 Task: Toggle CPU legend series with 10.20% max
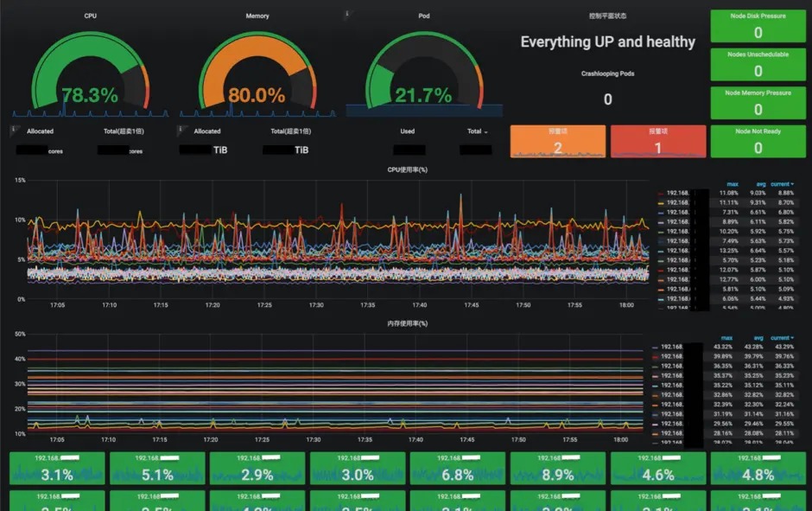(x=678, y=232)
